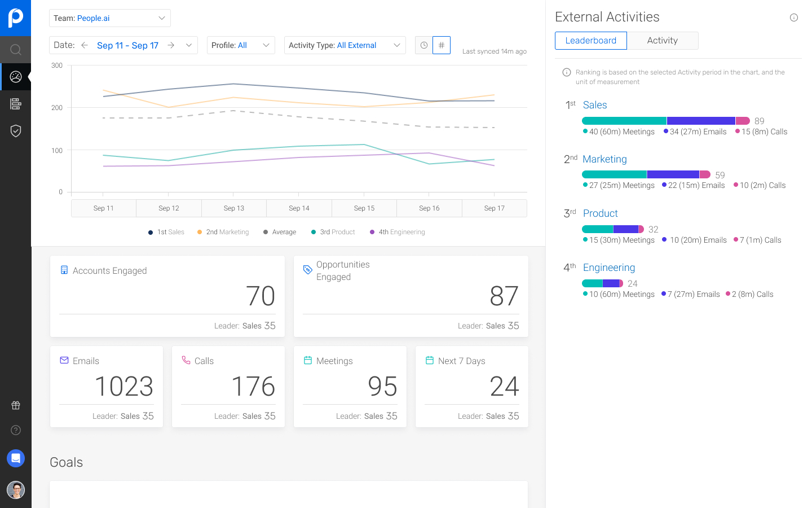This screenshot has width=812, height=508.
Task: Toggle the Average legend series
Action: 280,232
